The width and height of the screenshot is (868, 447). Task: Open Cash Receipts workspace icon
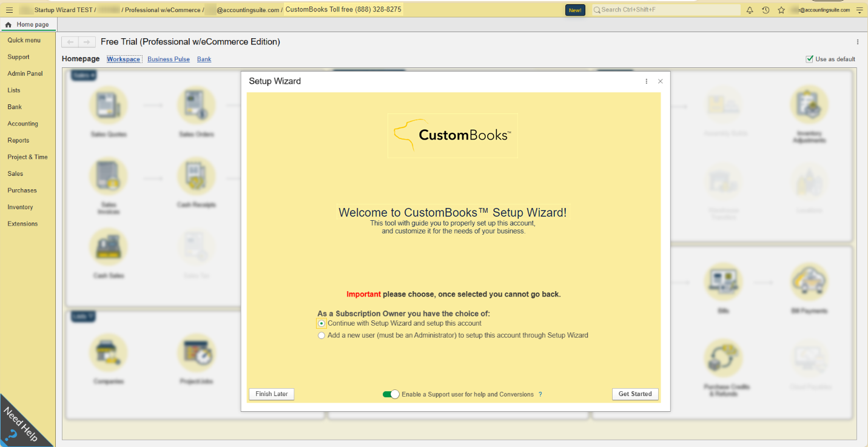(197, 176)
